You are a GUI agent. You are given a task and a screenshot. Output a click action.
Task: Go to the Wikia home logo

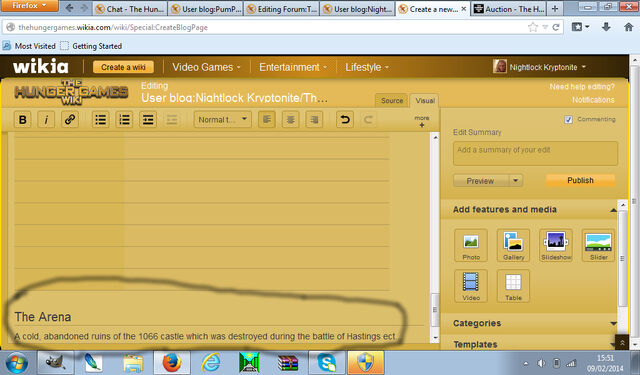pos(41,67)
